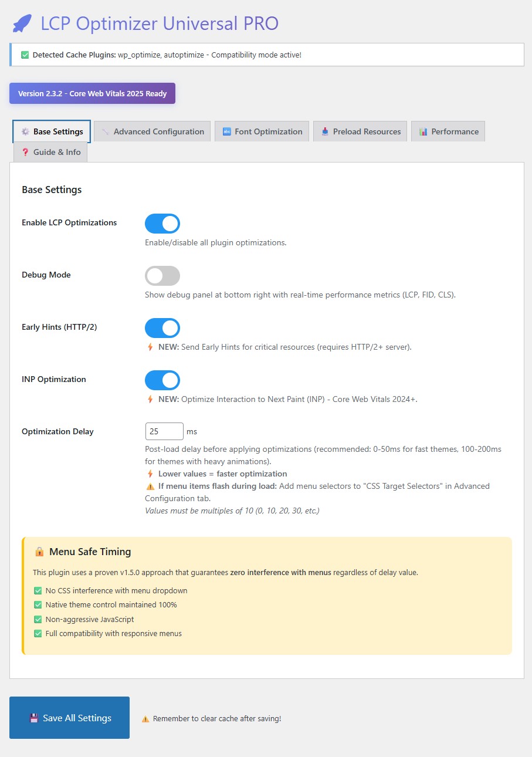
Task: Disable the Enable LCP Optimizations toggle
Action: [x=162, y=224]
